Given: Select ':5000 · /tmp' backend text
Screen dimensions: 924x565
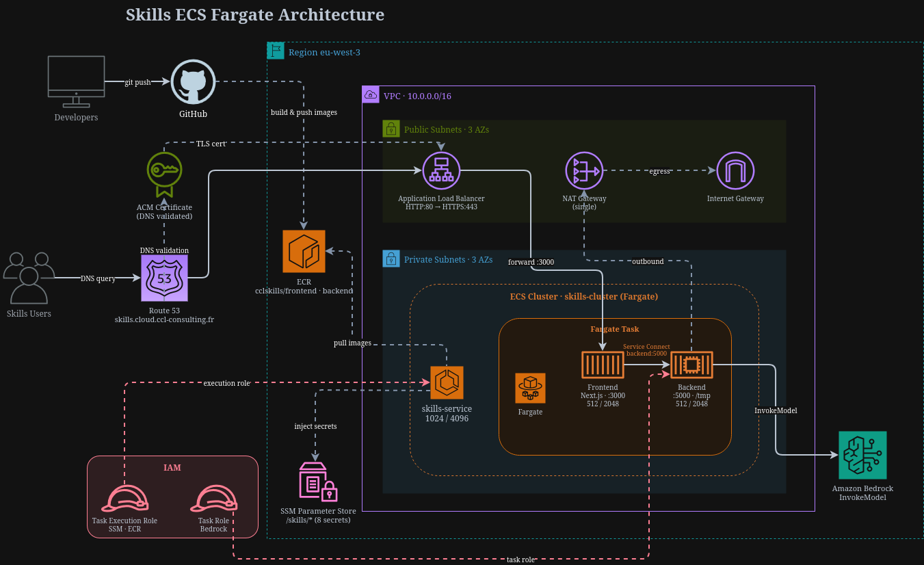Looking at the screenshot, I should (691, 395).
